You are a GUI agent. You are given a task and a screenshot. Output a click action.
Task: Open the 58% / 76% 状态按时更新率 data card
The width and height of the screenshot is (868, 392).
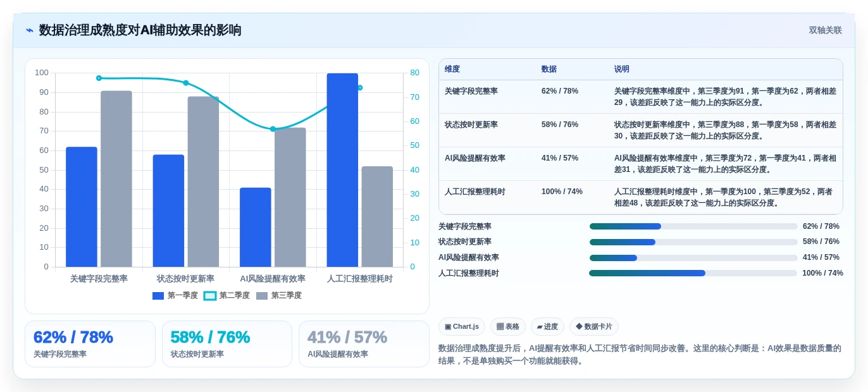click(x=227, y=344)
